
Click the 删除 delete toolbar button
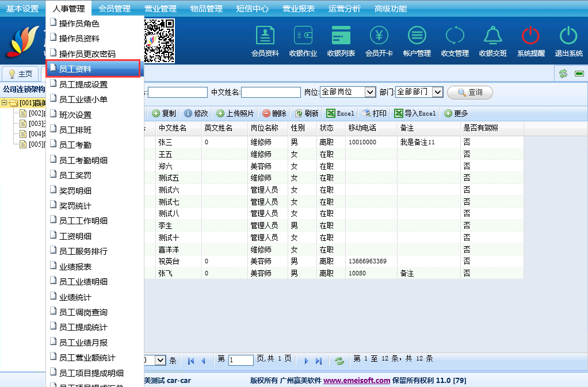274,113
